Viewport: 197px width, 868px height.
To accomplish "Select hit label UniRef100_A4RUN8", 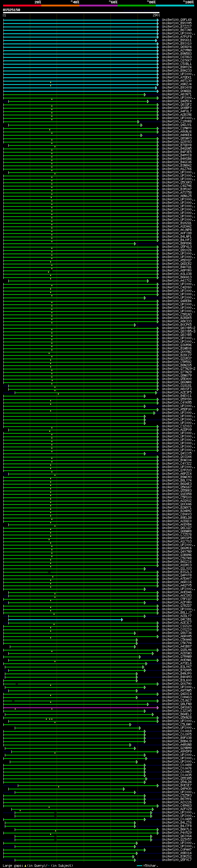I will click(x=177, y=744).
